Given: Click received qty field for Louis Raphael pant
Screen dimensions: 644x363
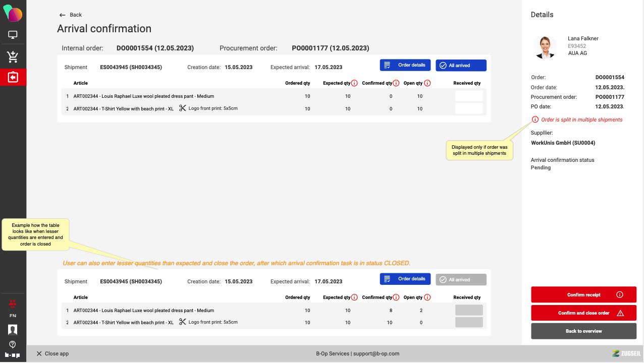Looking at the screenshot, I should click(469, 96).
